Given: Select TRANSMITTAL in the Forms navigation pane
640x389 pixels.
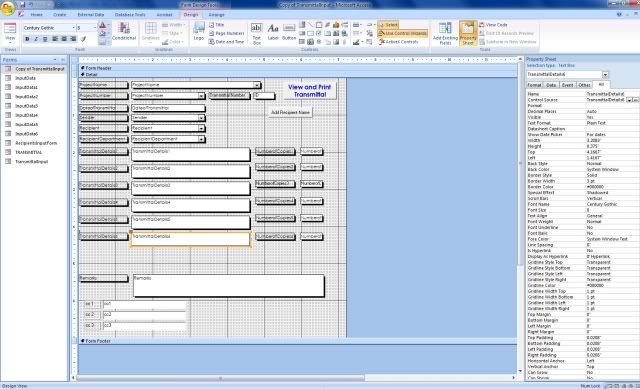Looking at the screenshot, I should [29, 152].
